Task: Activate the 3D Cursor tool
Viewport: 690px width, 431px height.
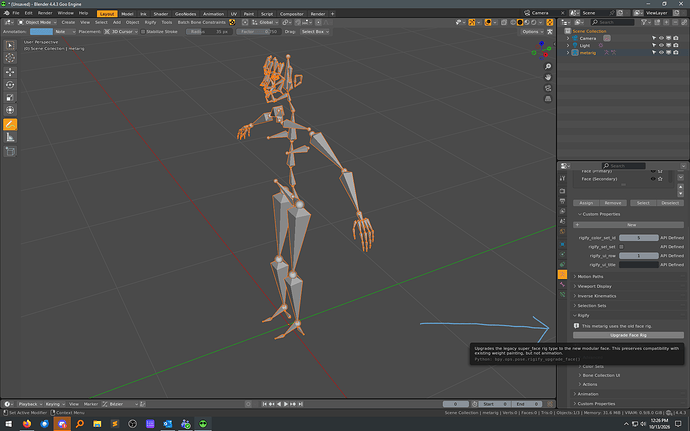Action: (10, 58)
